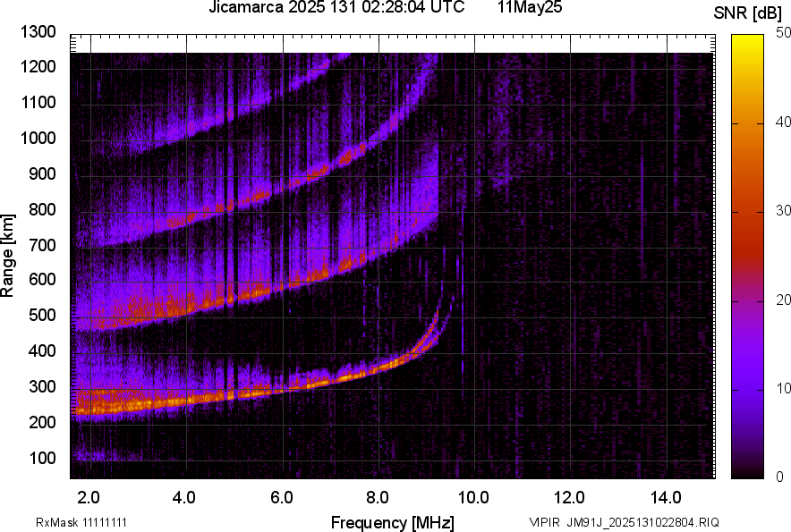The height and width of the screenshot is (532, 791).
Task: Click the range tick label 600
Action: (42, 279)
